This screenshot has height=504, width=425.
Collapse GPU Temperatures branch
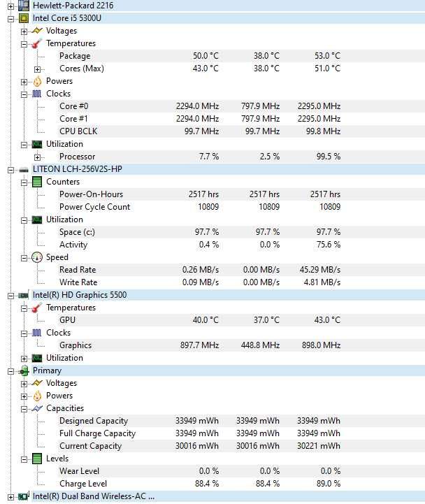tap(24, 308)
